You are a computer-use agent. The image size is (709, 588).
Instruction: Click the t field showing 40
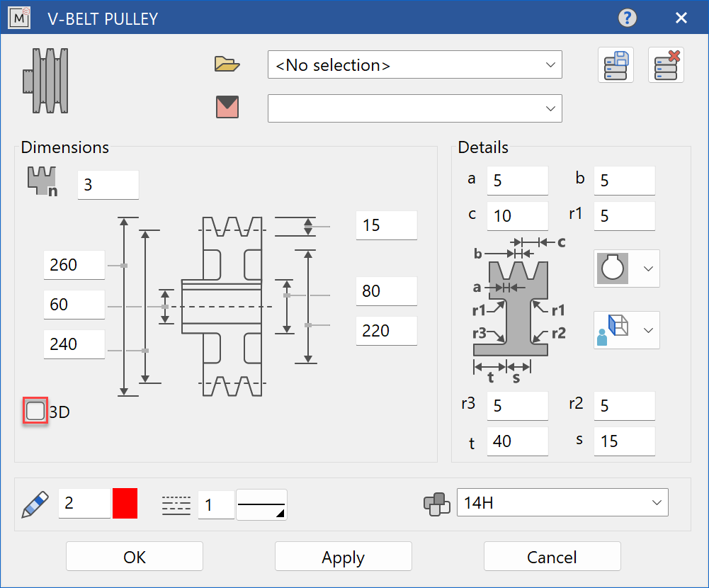[518, 441]
